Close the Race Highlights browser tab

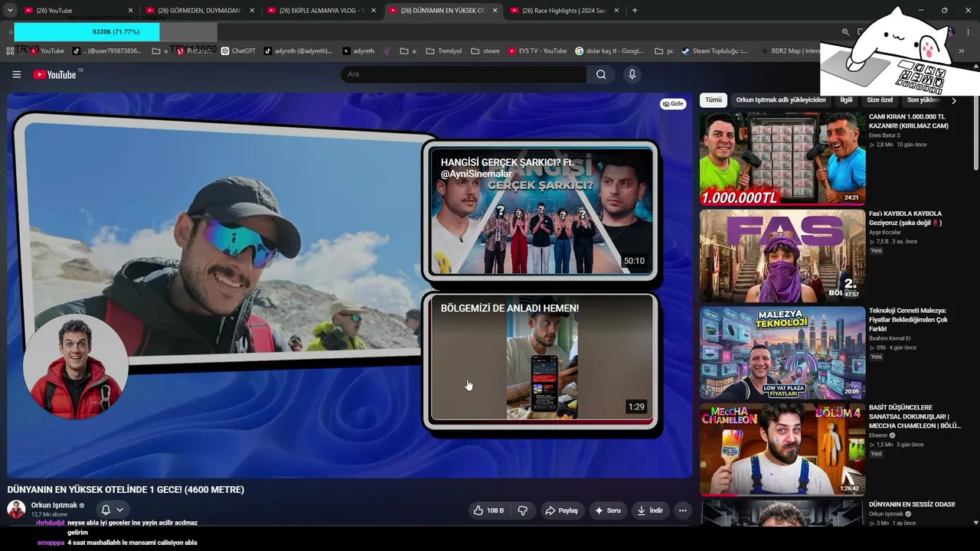click(x=616, y=11)
